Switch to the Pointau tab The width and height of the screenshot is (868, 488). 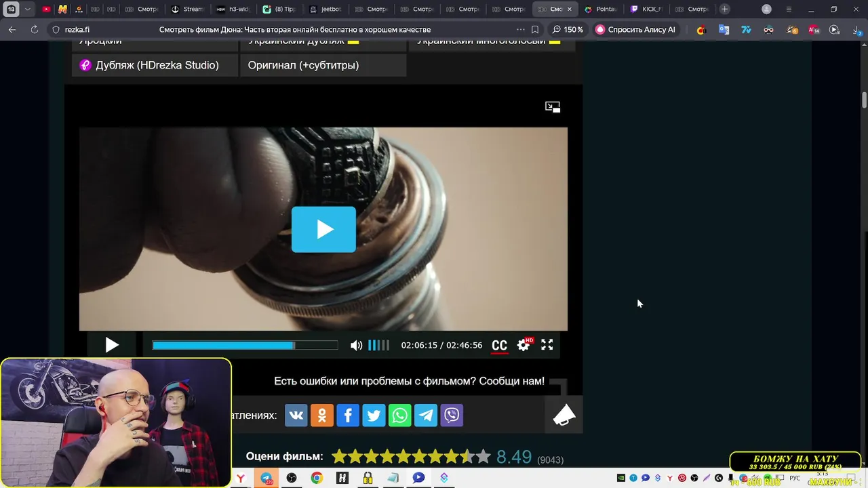tap(600, 9)
